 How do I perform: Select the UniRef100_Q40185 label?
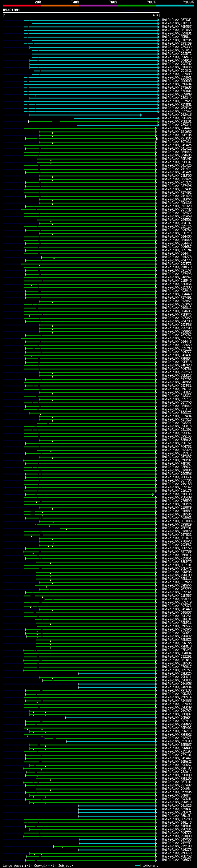(x=177, y=484)
